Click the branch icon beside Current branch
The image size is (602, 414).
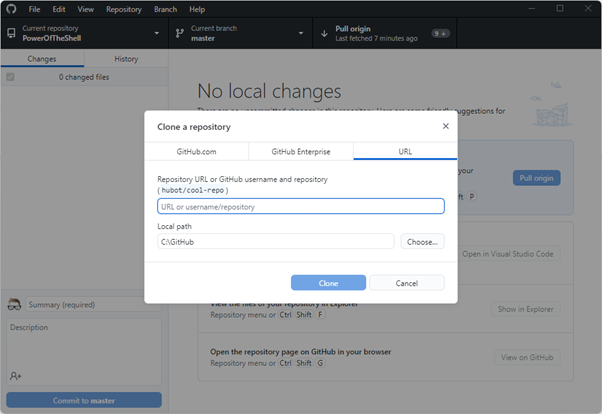pyautogui.click(x=179, y=33)
